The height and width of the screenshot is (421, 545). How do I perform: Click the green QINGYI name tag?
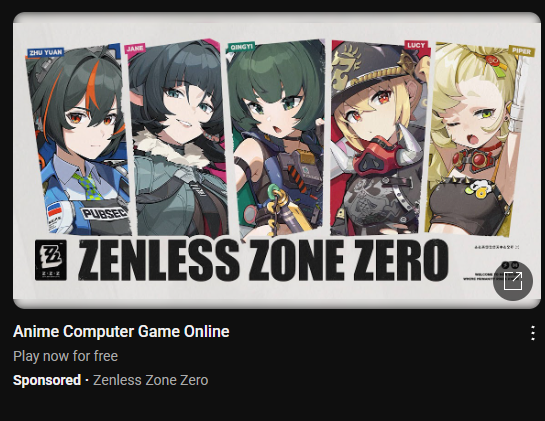(x=241, y=47)
